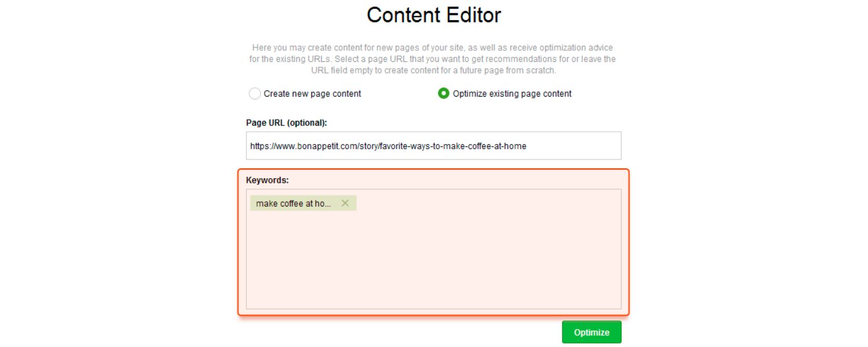This screenshot has height=347, width=868.
Task: Click the "Optimize" button
Action: 591,332
